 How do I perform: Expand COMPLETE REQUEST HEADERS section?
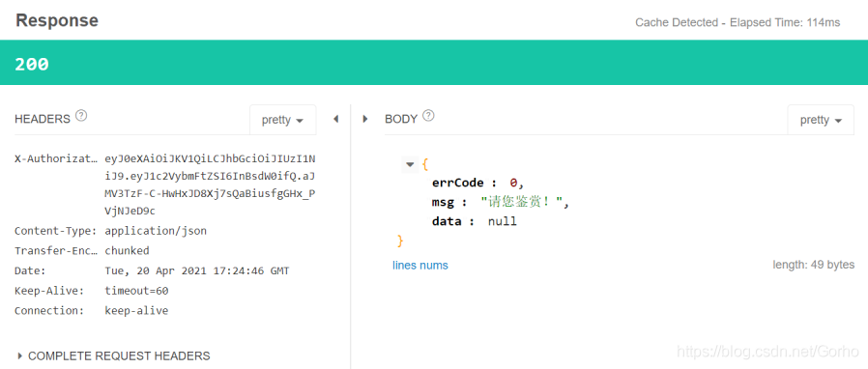113,355
